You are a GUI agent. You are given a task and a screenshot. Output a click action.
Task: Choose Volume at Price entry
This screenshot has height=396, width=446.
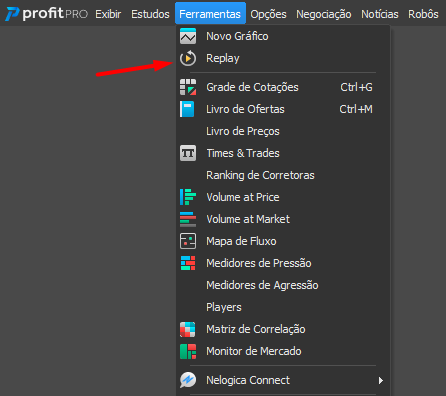(283, 197)
